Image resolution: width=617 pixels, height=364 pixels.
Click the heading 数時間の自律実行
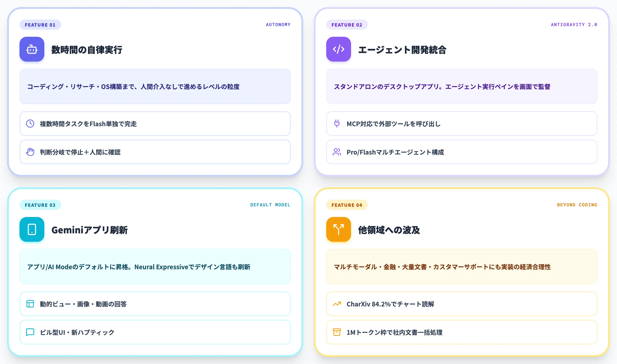tap(87, 50)
